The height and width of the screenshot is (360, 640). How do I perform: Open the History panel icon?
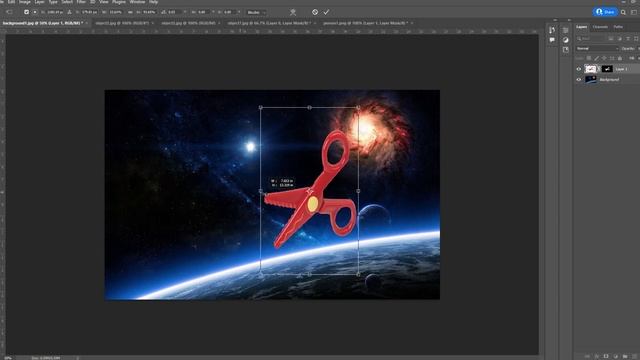coord(552,30)
